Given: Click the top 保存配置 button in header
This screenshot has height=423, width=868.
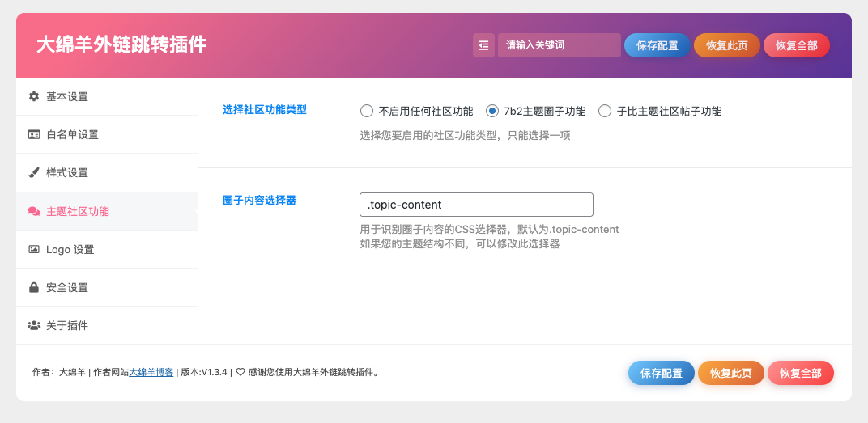Looking at the screenshot, I should [657, 45].
